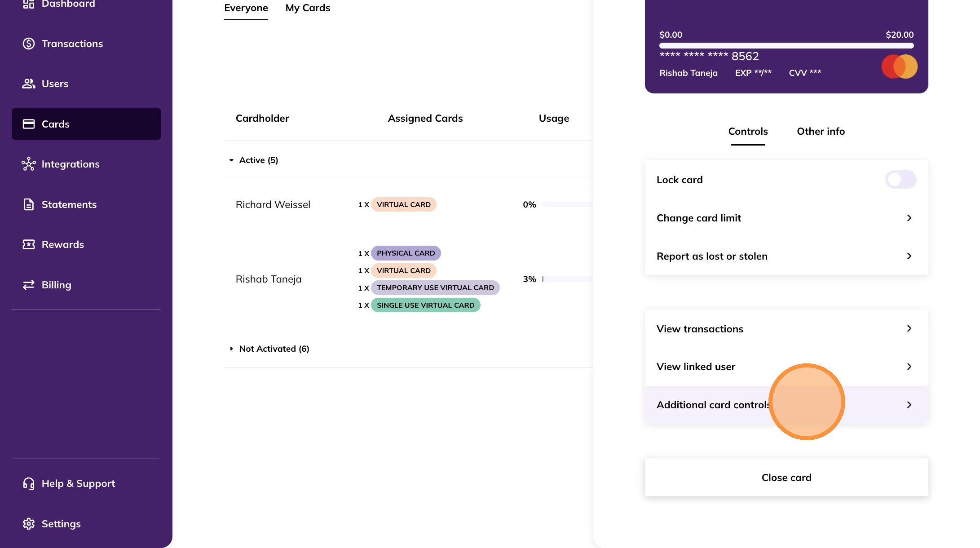
Task: Open Change card limit via its chevron
Action: pos(909,218)
